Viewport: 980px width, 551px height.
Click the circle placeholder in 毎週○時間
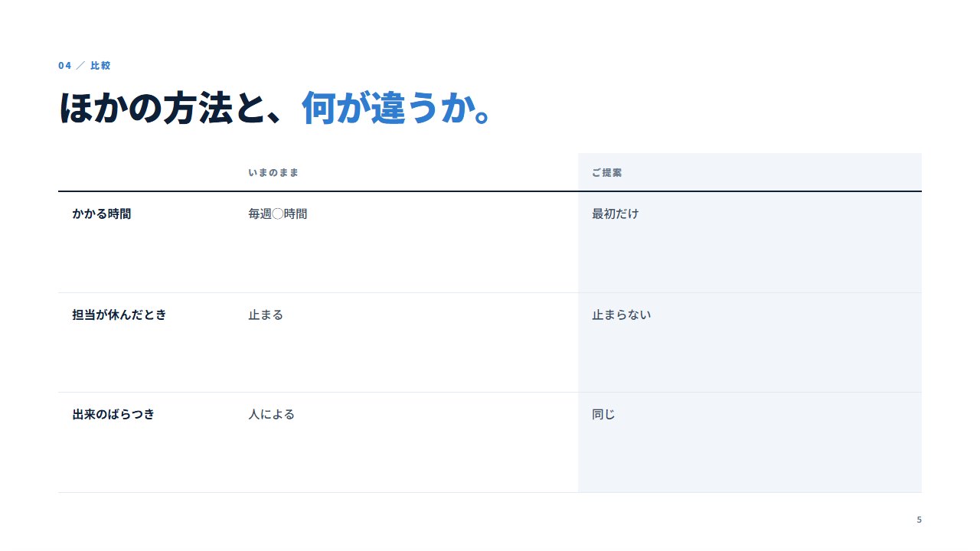278,214
